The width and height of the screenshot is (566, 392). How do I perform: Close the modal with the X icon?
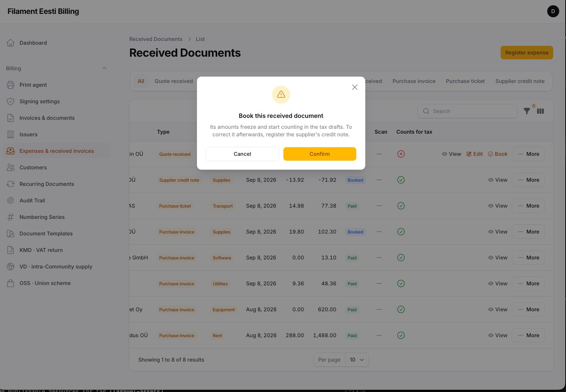(355, 87)
